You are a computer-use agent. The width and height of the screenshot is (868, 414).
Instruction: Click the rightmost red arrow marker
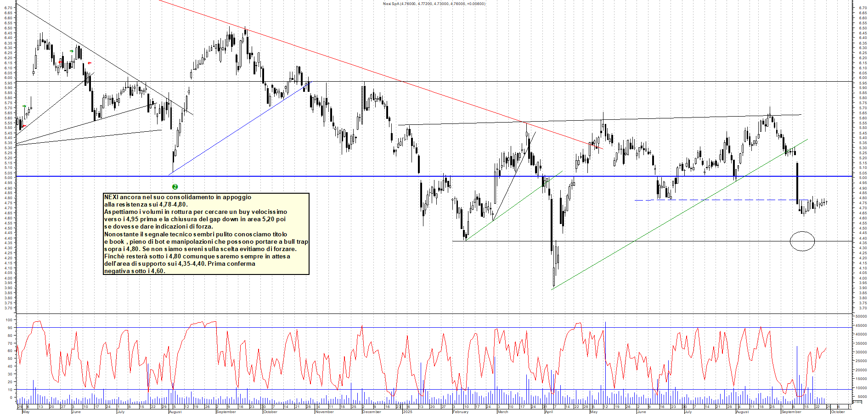(x=90, y=63)
